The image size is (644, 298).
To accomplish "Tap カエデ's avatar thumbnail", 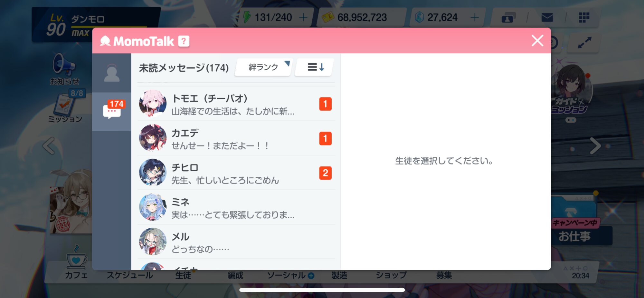I will pos(153,138).
